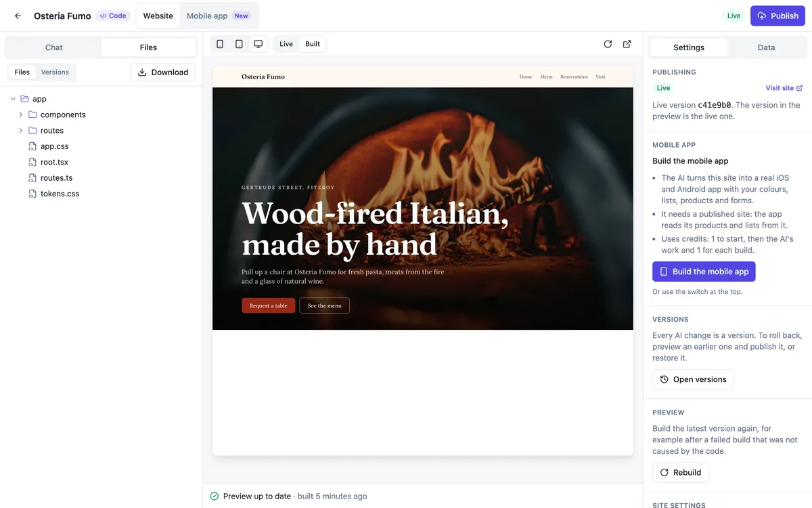Screen dimensions: 812x508
Task: Open the app.css file
Action: (54, 146)
